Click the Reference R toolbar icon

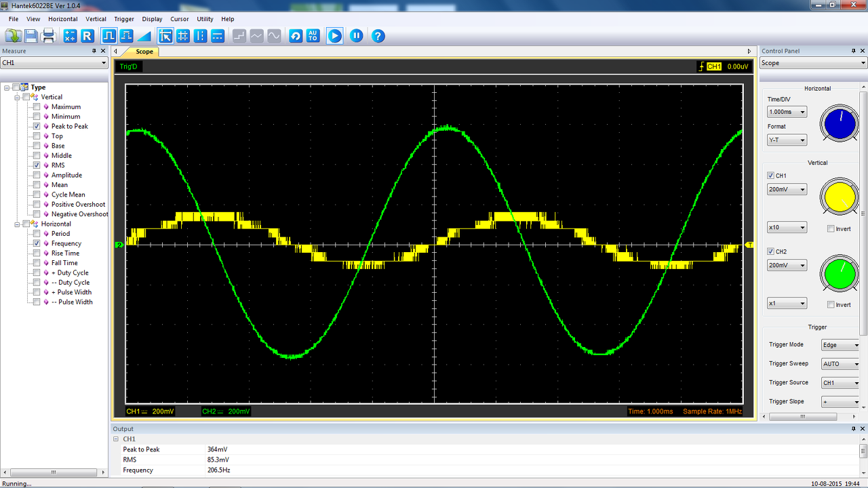pos(87,36)
